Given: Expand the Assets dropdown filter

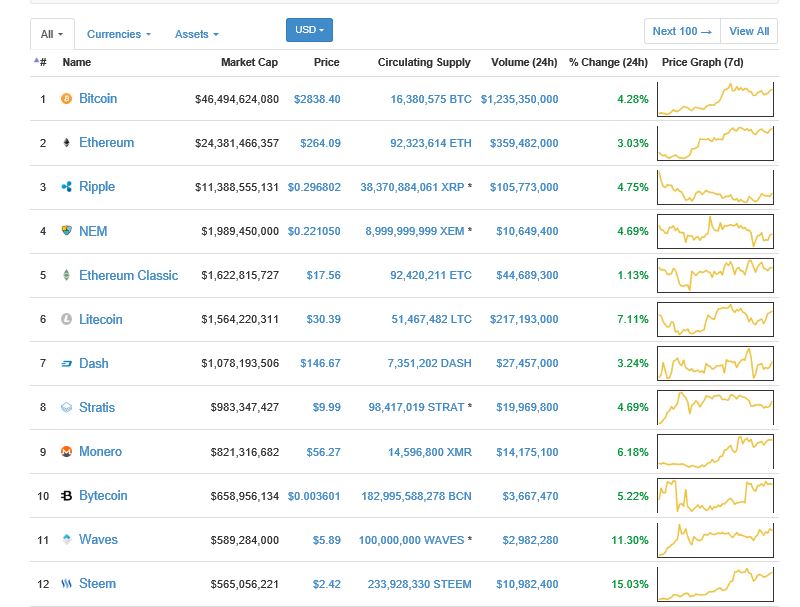Looking at the screenshot, I should click(x=196, y=34).
